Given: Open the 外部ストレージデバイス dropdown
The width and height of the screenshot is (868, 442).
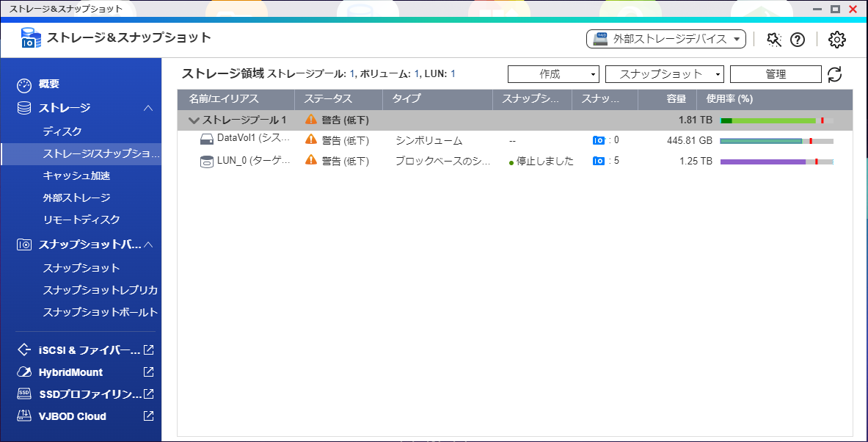Looking at the screenshot, I should pyautogui.click(x=666, y=39).
